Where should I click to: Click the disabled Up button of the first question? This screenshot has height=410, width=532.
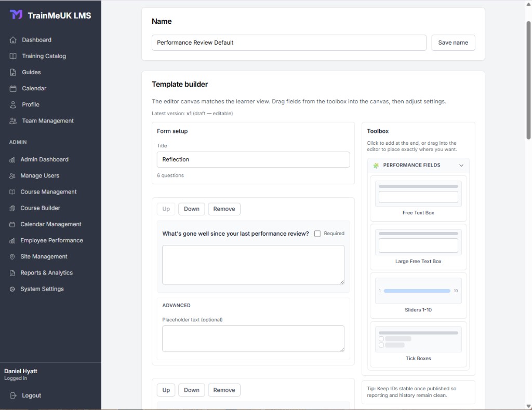tap(166, 209)
